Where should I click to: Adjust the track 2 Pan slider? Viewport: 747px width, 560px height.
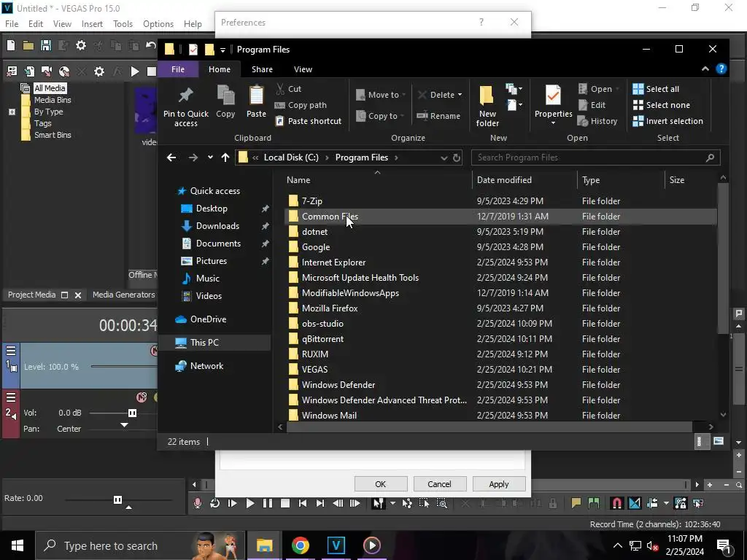124,425
